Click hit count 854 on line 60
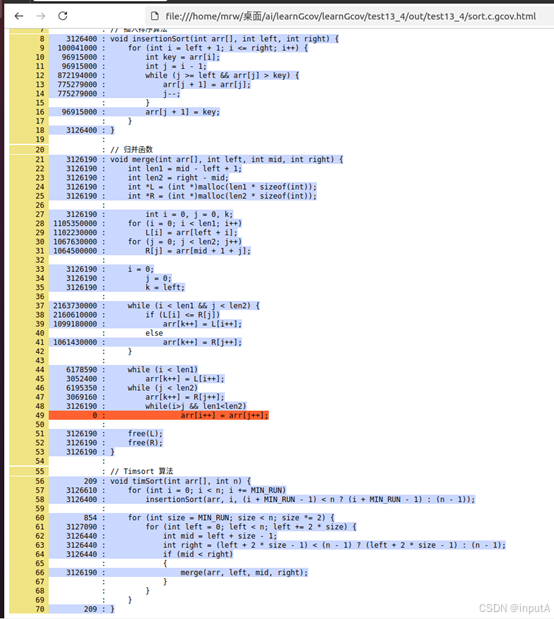 [90, 518]
